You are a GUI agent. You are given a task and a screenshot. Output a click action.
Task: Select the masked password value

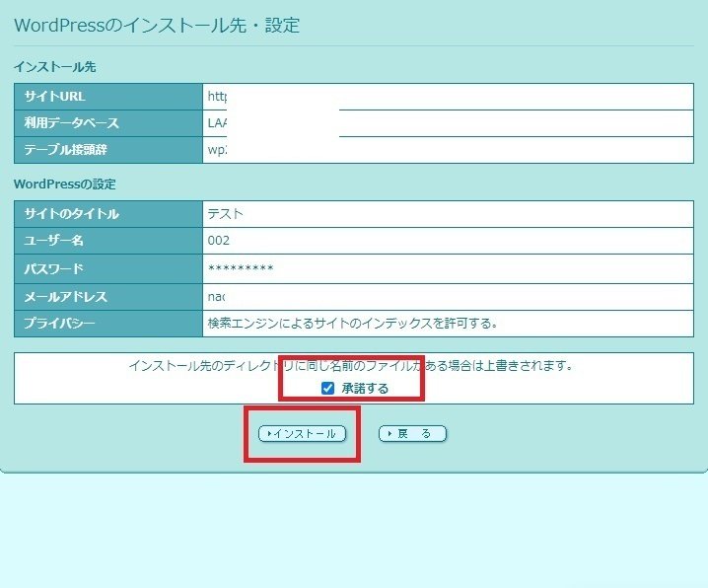[x=241, y=268]
